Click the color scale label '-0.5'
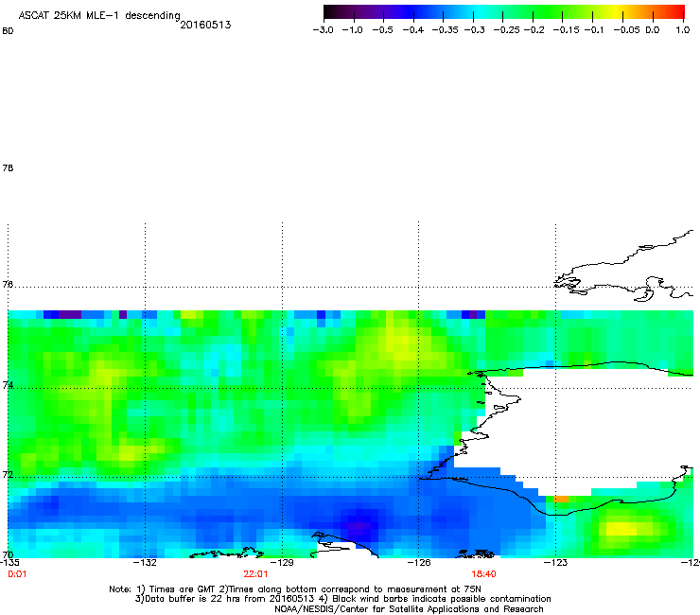Viewport: 700px width, 615px height. point(382,30)
